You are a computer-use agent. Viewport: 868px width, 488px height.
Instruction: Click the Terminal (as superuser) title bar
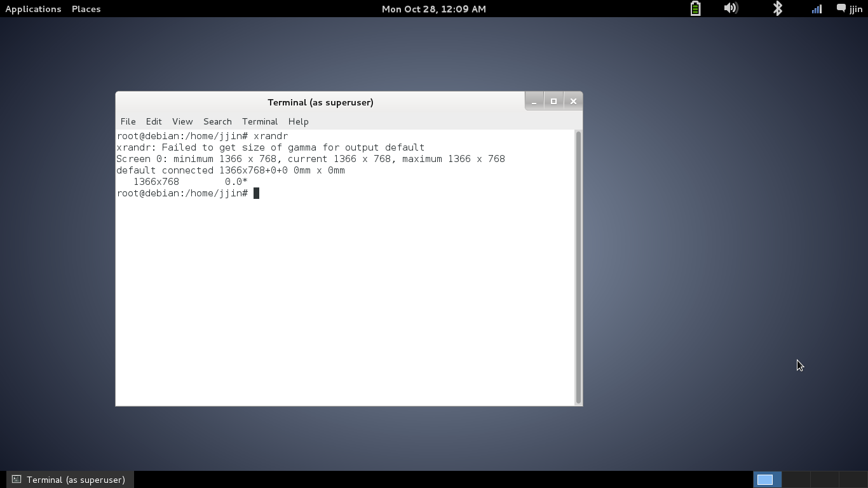pyautogui.click(x=320, y=102)
